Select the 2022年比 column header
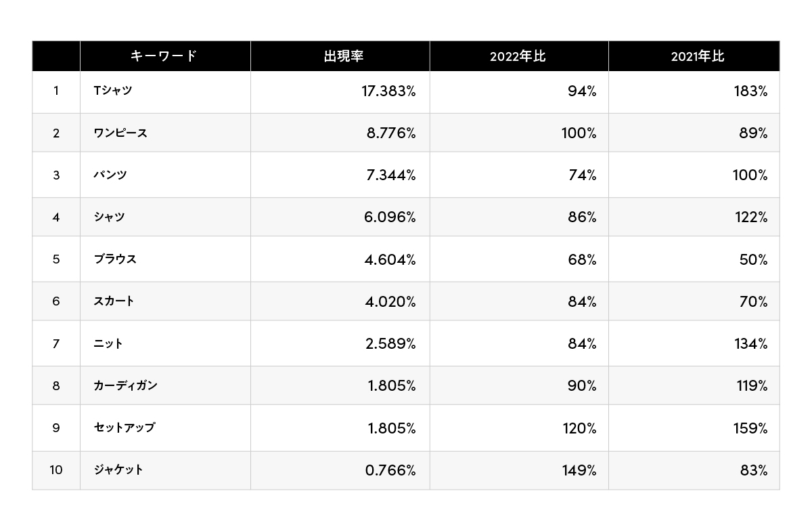The height and width of the screenshot is (531, 812). pyautogui.click(x=518, y=56)
